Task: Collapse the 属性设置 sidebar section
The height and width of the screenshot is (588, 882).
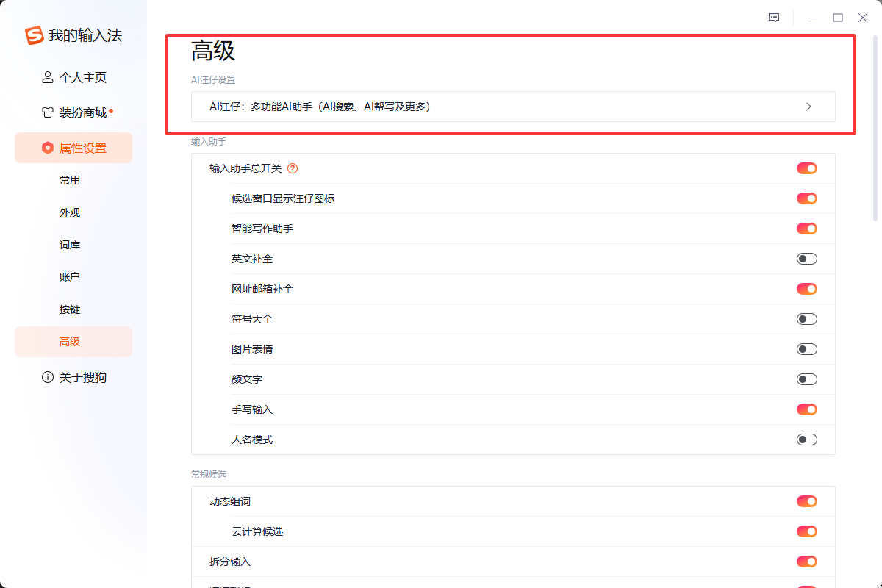Action: pos(73,148)
